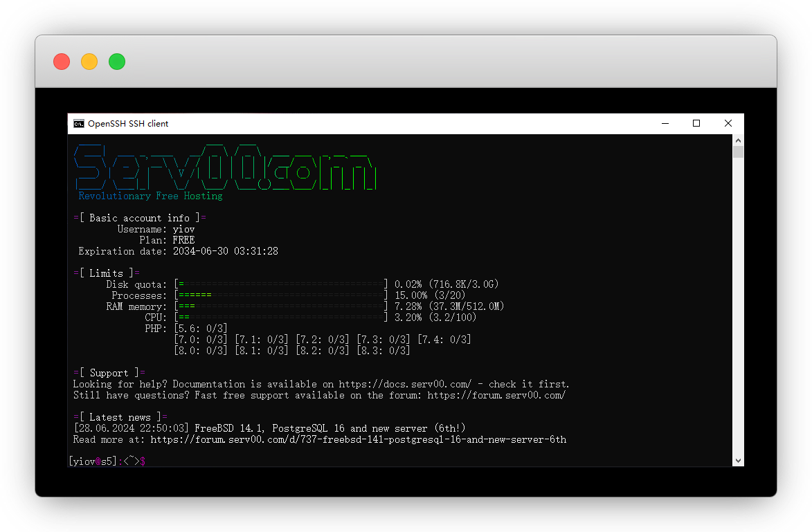This screenshot has width=812, height=532.
Task: Click the scrollbar down arrow in terminal
Action: coord(738,461)
